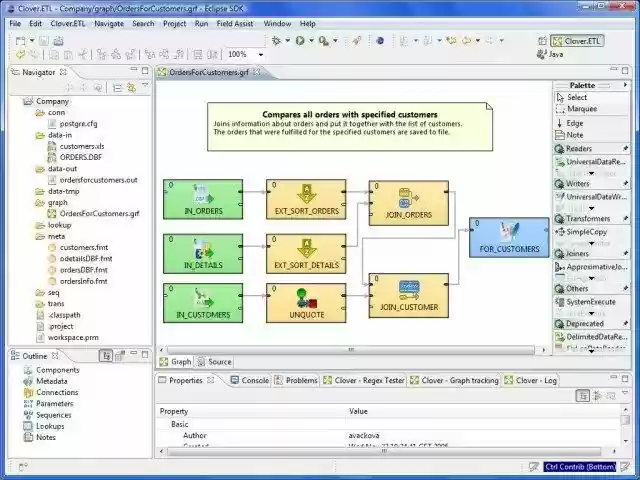Pin the Readers drawer in the Palette
This screenshot has width=640, height=480.
626,149
